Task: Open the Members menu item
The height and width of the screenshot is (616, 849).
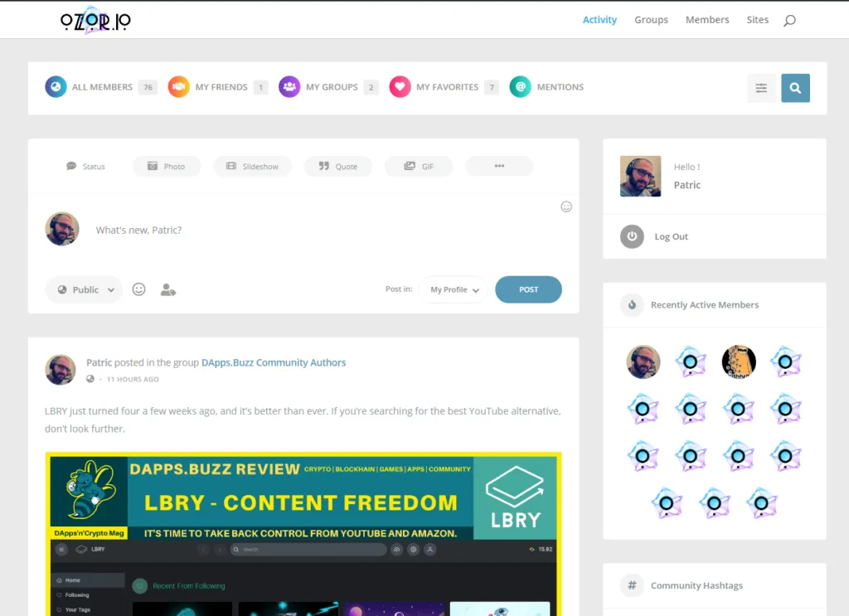Action: 707,20
